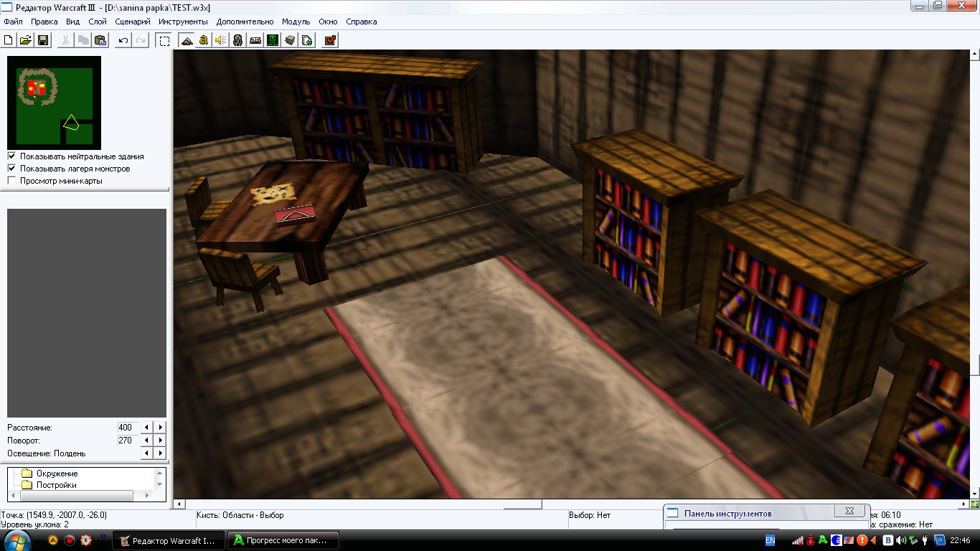Viewport: 980px width, 551px height.
Task: Expand Quick Launch overflow chevron on taskbar
Action: [x=103, y=536]
